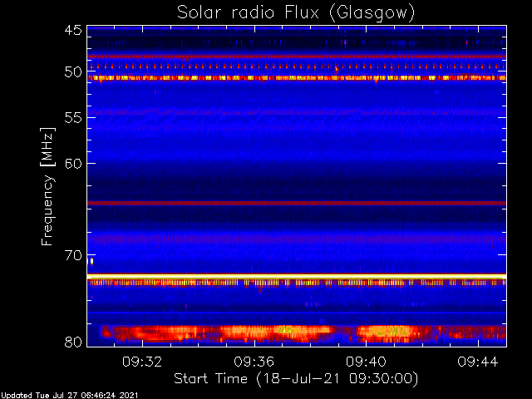Click the yellow-red noisy band just below 50 MHz
Viewport: 532px width, 399px height.
click(x=297, y=78)
